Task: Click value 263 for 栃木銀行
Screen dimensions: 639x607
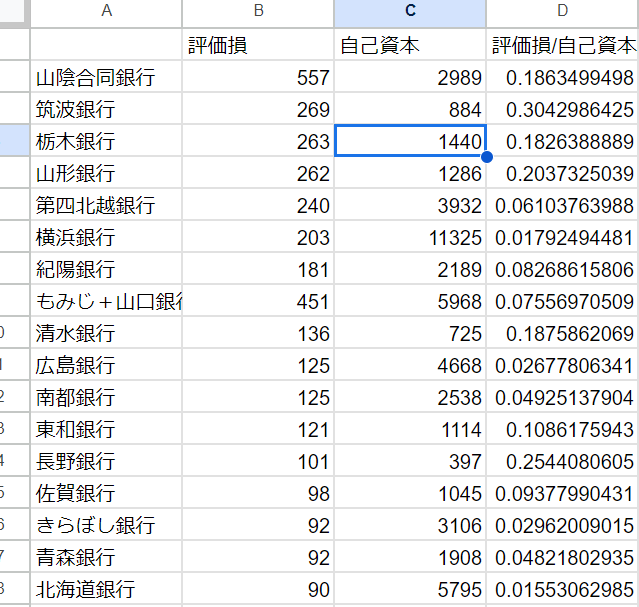Action: (x=258, y=141)
